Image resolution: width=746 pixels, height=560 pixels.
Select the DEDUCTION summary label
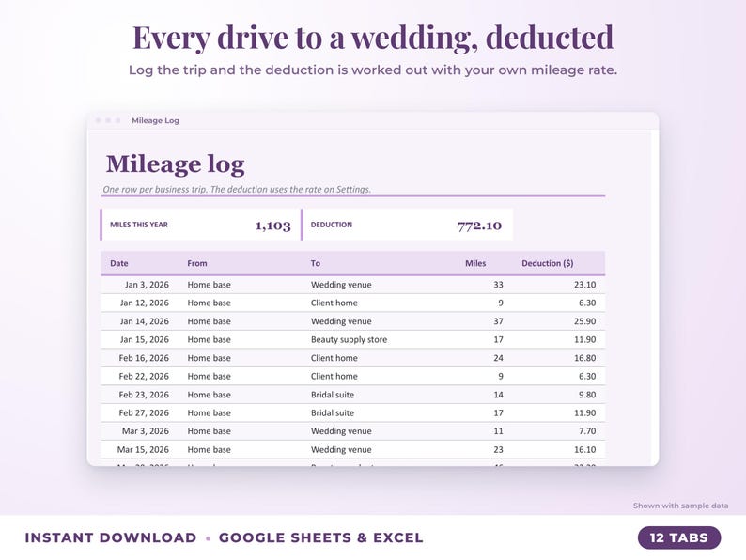(332, 225)
